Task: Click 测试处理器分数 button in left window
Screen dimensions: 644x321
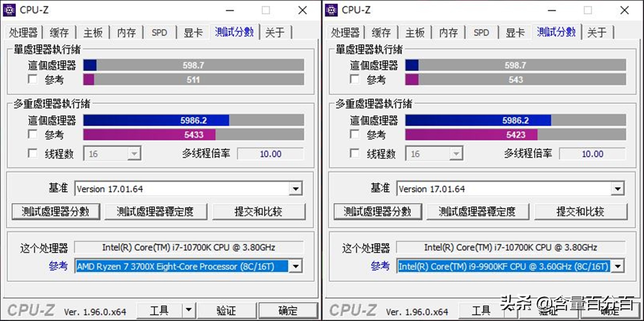Action: click(56, 211)
